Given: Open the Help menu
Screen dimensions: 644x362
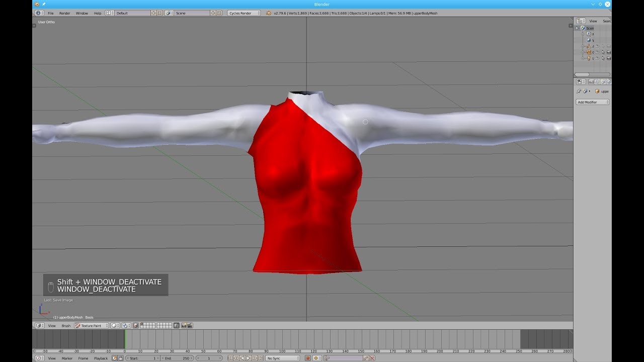Looking at the screenshot, I should click(x=98, y=13).
